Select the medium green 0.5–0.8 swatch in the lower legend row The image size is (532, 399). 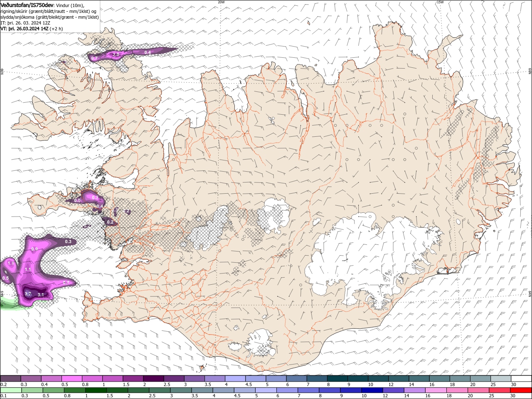54,390
